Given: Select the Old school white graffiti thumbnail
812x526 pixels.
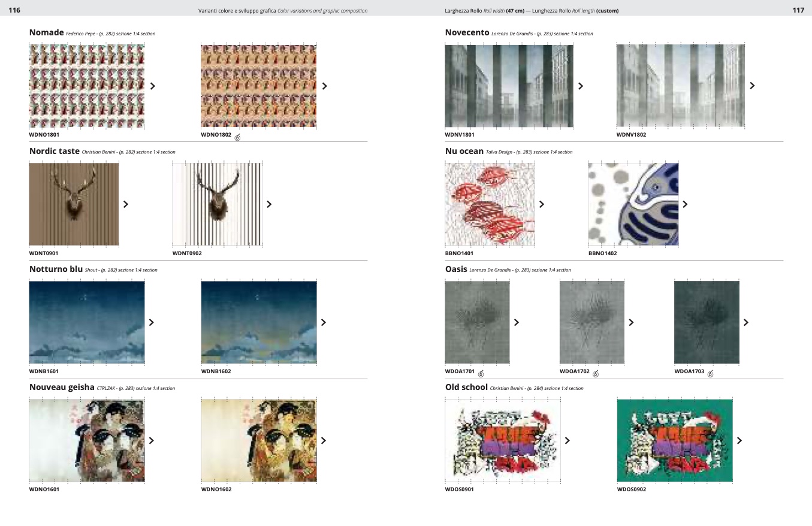Looking at the screenshot, I should pyautogui.click(x=502, y=440).
